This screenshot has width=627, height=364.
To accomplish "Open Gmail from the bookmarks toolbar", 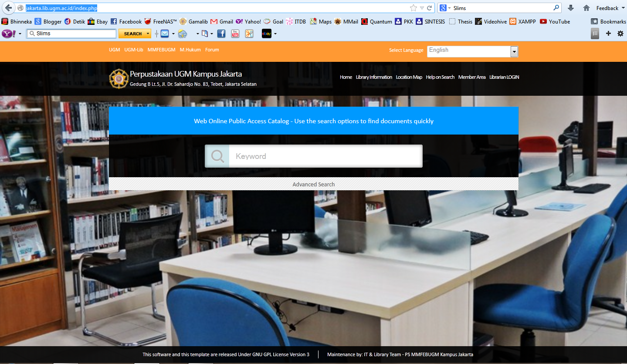I will coord(226,21).
